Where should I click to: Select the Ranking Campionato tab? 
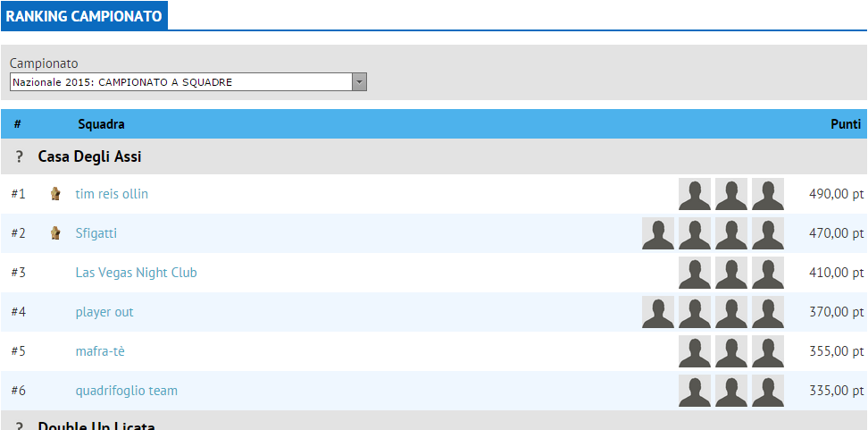(x=84, y=16)
